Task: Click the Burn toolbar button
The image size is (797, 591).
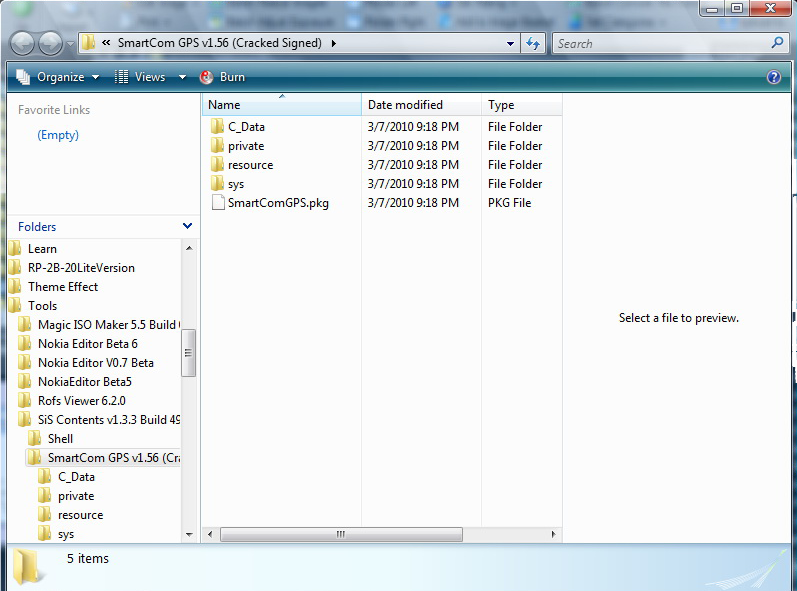Action: pyautogui.click(x=222, y=77)
